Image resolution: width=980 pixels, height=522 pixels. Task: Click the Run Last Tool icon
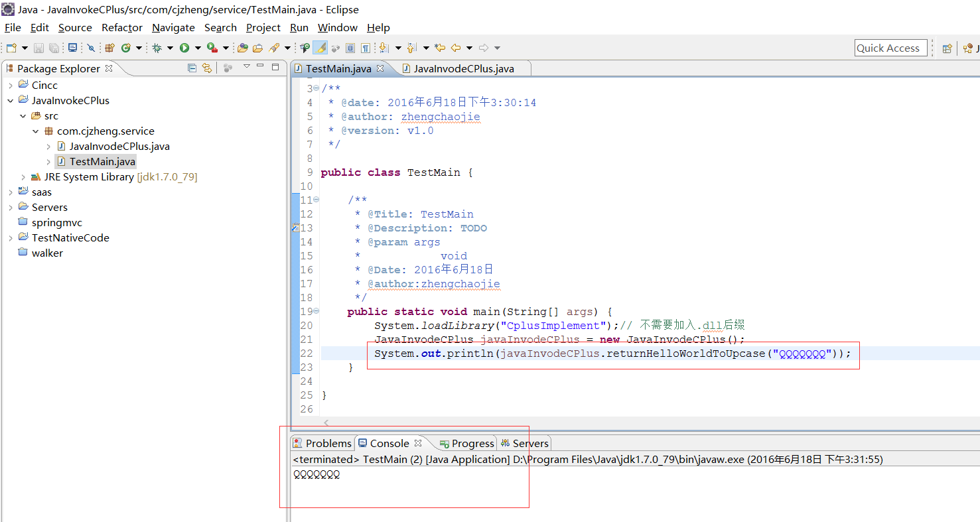pyautogui.click(x=212, y=48)
